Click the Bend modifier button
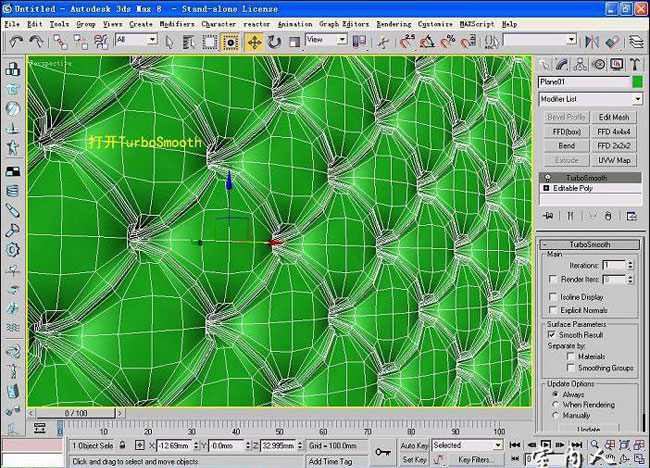 tap(567, 146)
